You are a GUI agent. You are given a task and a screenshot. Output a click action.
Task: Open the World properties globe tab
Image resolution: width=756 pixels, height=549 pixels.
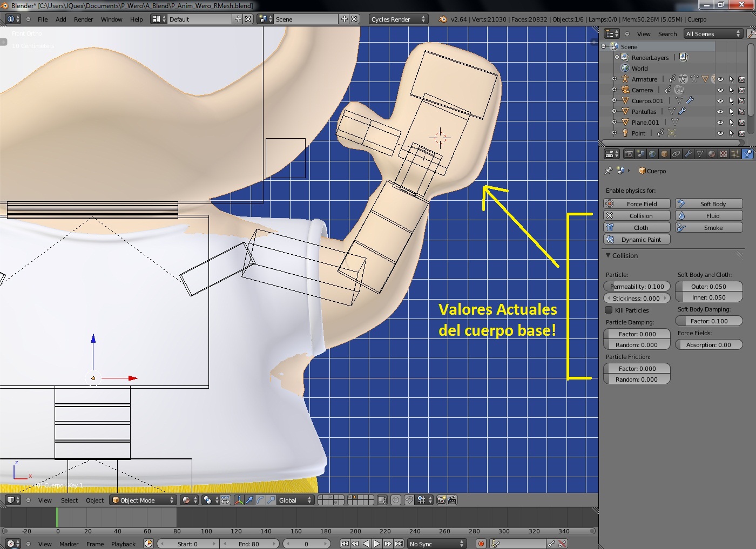point(652,154)
